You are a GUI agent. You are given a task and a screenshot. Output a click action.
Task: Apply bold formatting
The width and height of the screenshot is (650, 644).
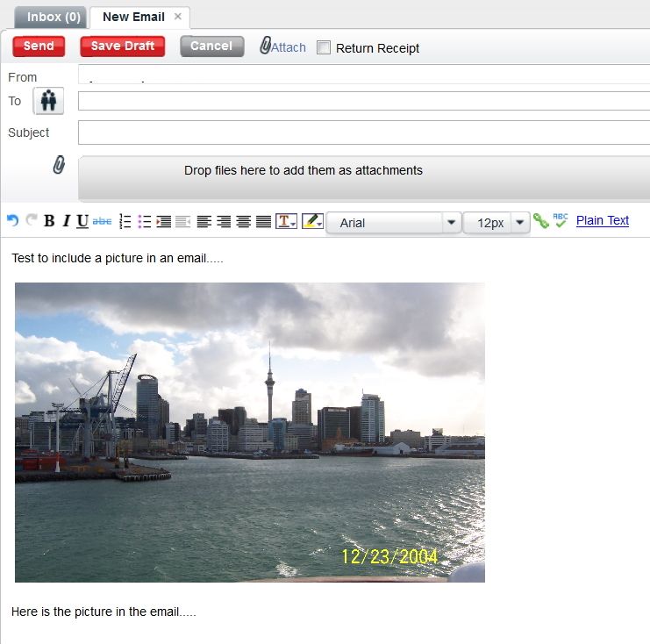[49, 222]
